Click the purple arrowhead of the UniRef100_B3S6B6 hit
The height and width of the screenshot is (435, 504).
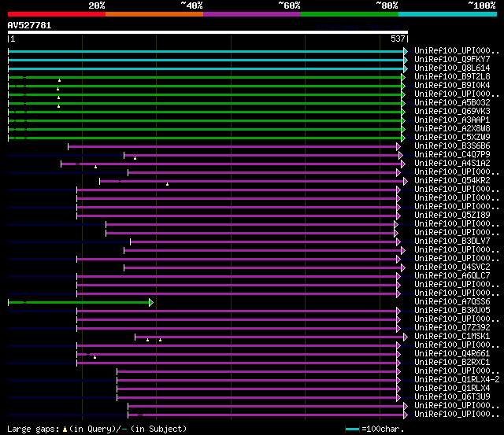click(x=398, y=147)
